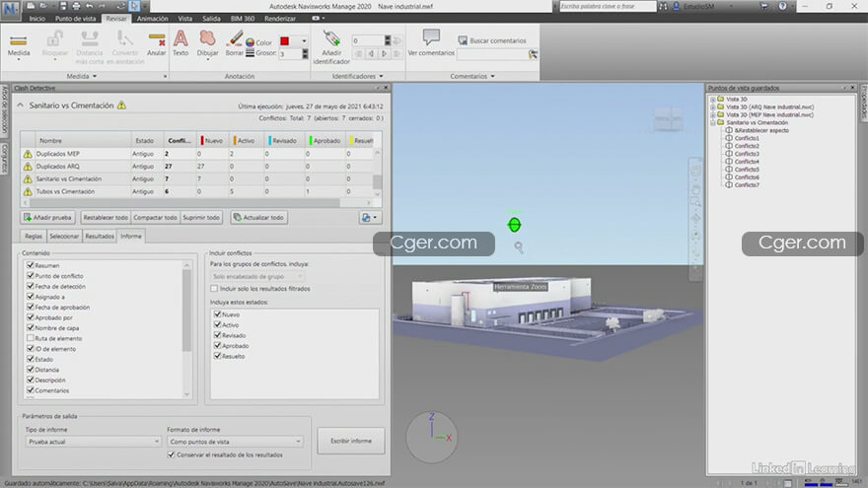Enable the Ruta de elemento checkbox

(x=31, y=338)
